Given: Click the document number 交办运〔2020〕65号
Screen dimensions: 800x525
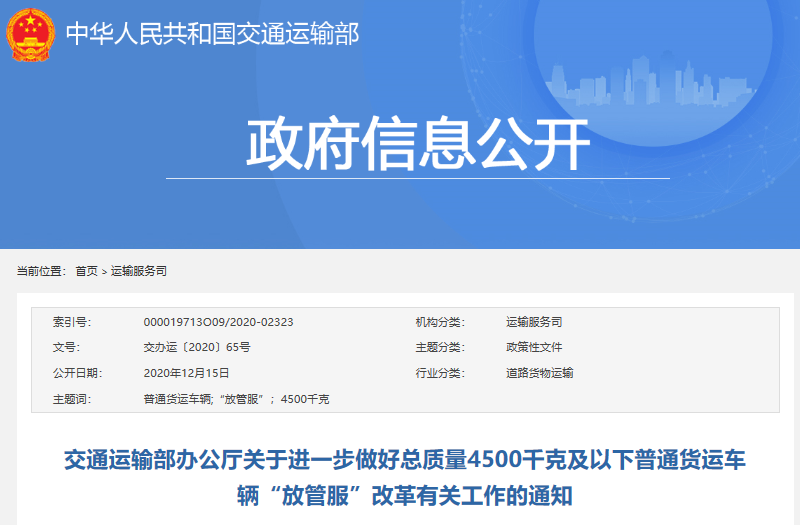Looking at the screenshot, I should (197, 348).
